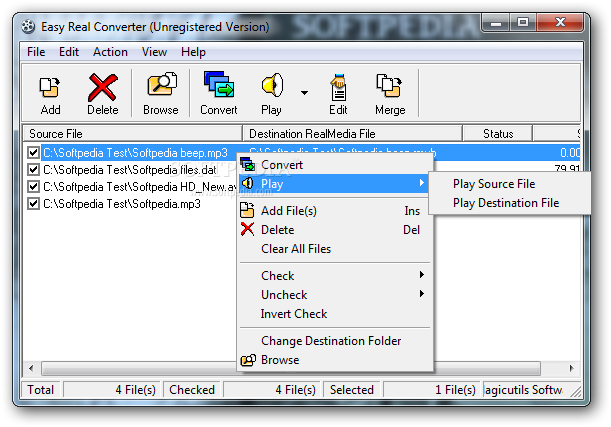The width and height of the screenshot is (611, 427).
Task: Start conversion with the Convert toolbar icon
Action: coord(219,84)
